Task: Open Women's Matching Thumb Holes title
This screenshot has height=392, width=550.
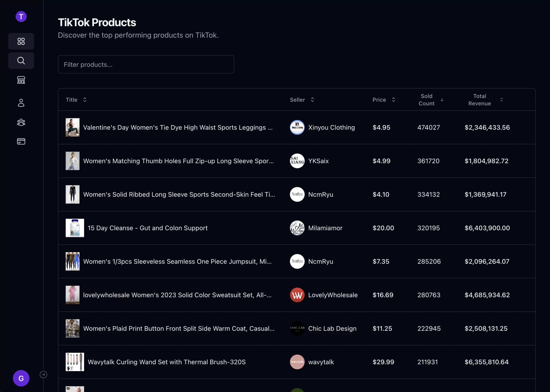Action: coord(178,161)
